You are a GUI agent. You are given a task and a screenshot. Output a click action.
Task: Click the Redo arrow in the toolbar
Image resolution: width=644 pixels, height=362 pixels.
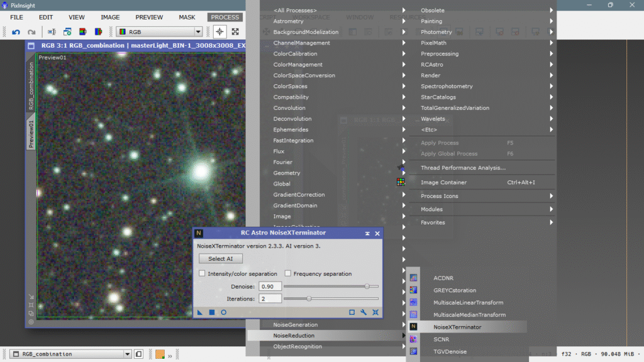[x=31, y=31]
